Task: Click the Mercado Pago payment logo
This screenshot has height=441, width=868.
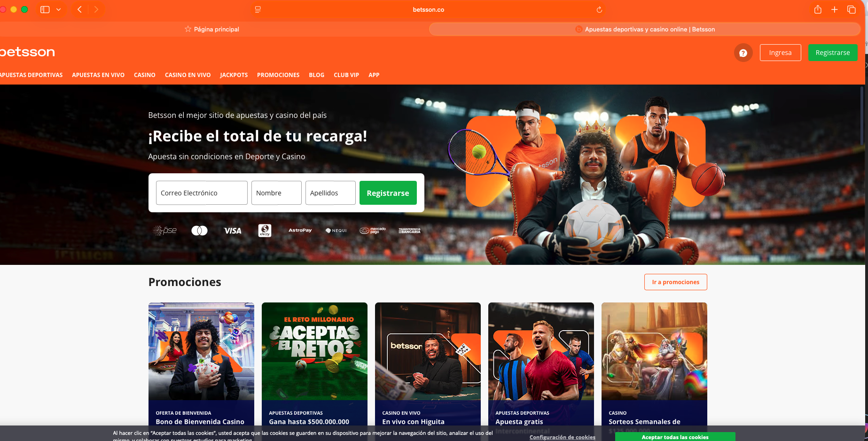Action: pyautogui.click(x=373, y=230)
